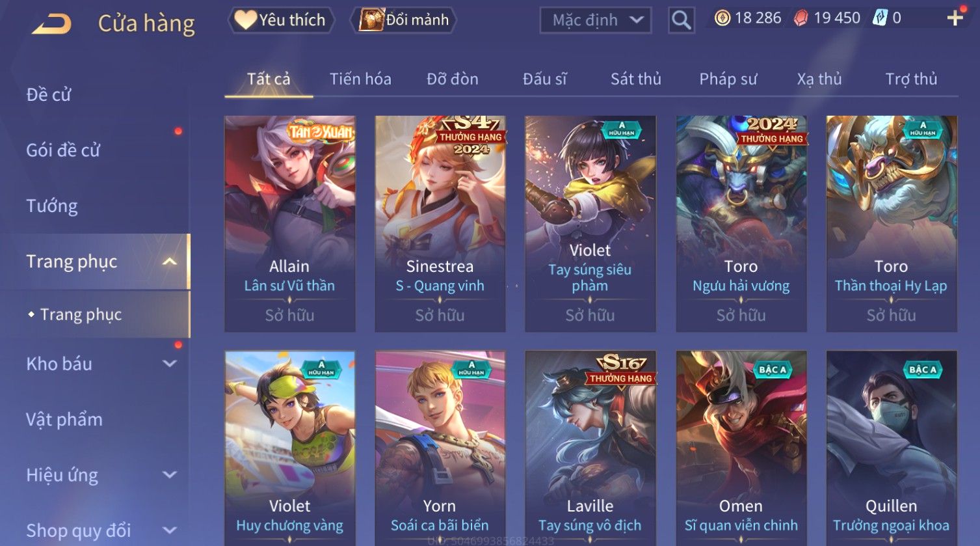The image size is (980, 546).
Task: Go back using the return arrow icon
Action: pos(52,25)
